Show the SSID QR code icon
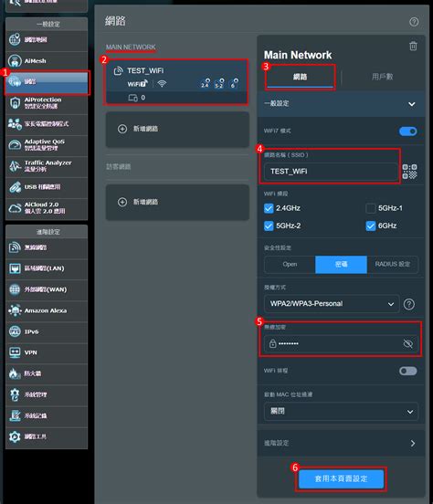The height and width of the screenshot is (504, 433). (x=409, y=172)
